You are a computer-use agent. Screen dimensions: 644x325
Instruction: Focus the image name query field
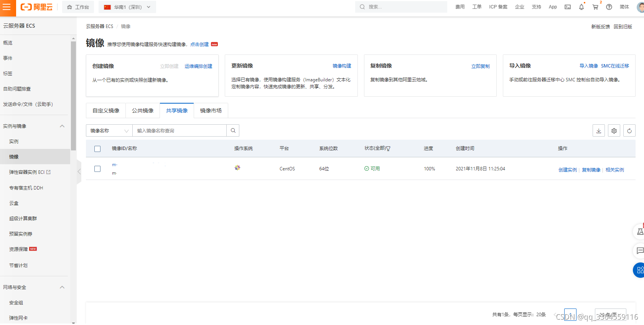coord(180,131)
